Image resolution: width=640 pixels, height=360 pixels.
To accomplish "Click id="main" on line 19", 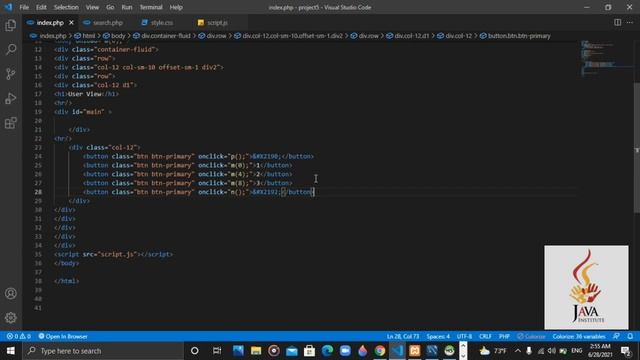I will tap(88, 112).
